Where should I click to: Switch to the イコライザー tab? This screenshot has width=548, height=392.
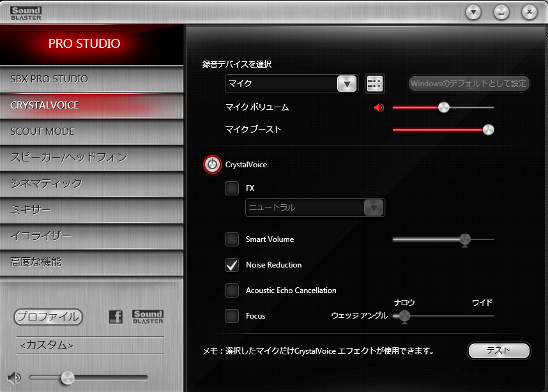pyautogui.click(x=91, y=236)
